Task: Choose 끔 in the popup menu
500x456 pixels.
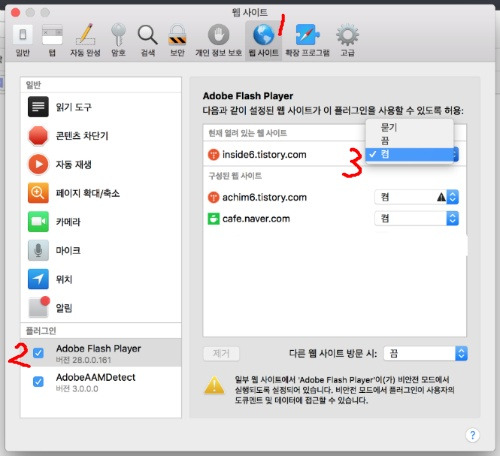Action: tap(410, 140)
